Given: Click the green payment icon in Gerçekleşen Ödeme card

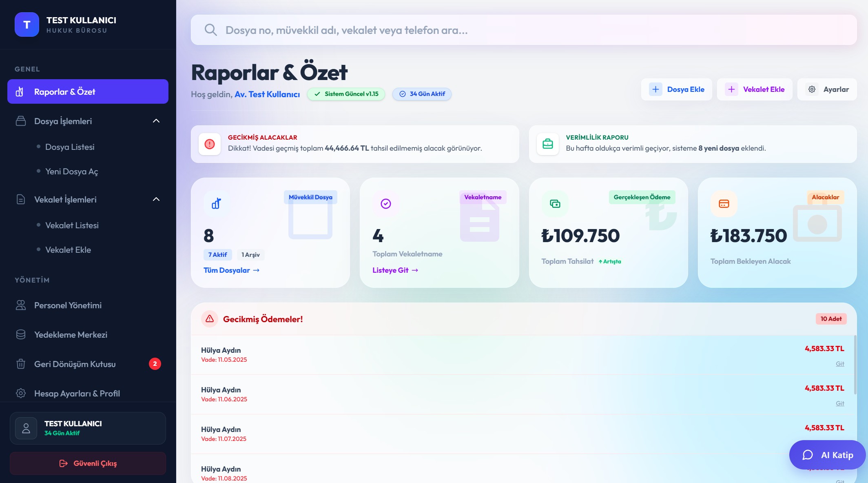Looking at the screenshot, I should (x=555, y=203).
